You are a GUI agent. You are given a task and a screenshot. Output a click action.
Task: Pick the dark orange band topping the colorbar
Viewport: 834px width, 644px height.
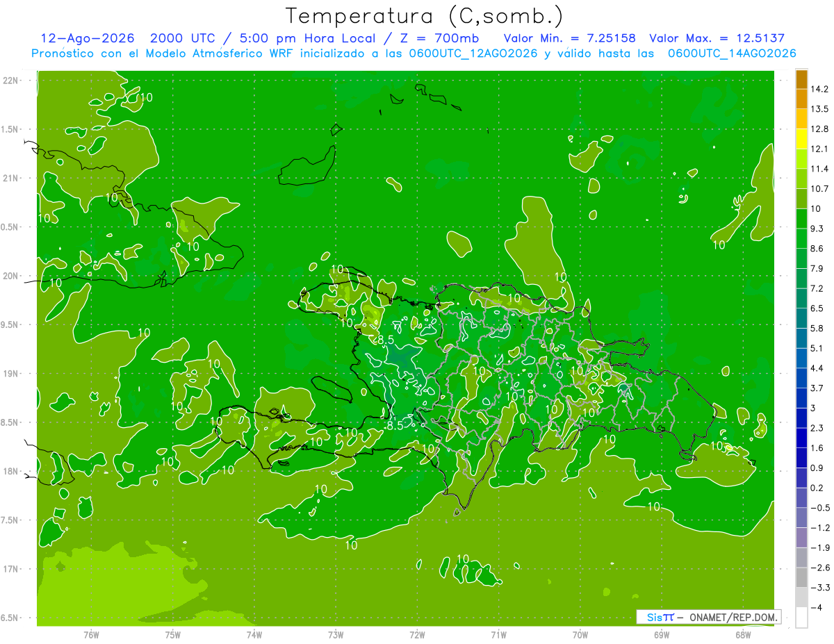(x=801, y=79)
